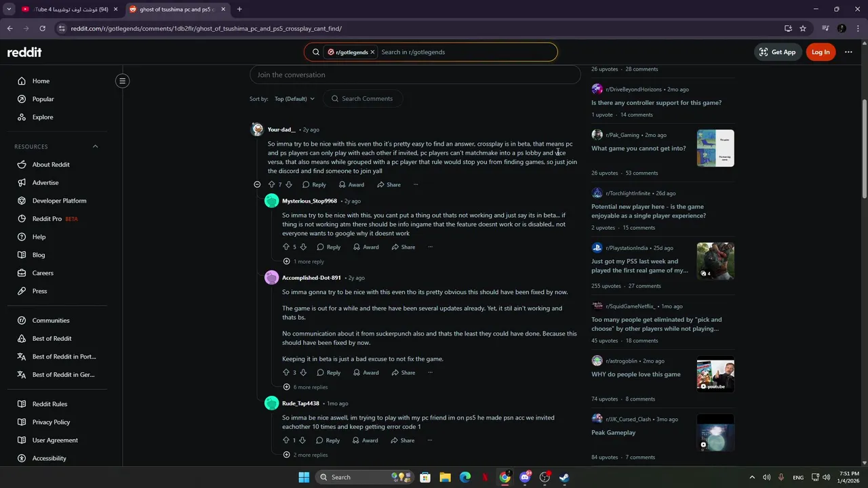Open Steam from the taskbar
868x488 pixels.
tap(564, 477)
